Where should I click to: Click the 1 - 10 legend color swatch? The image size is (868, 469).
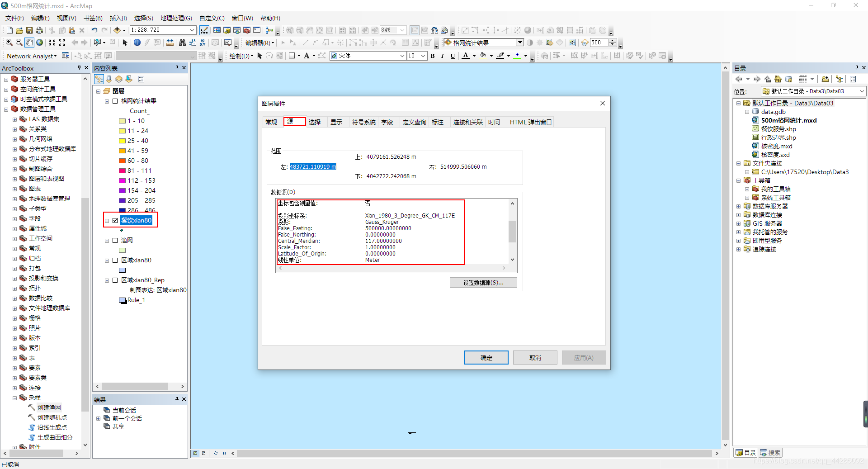pos(122,121)
